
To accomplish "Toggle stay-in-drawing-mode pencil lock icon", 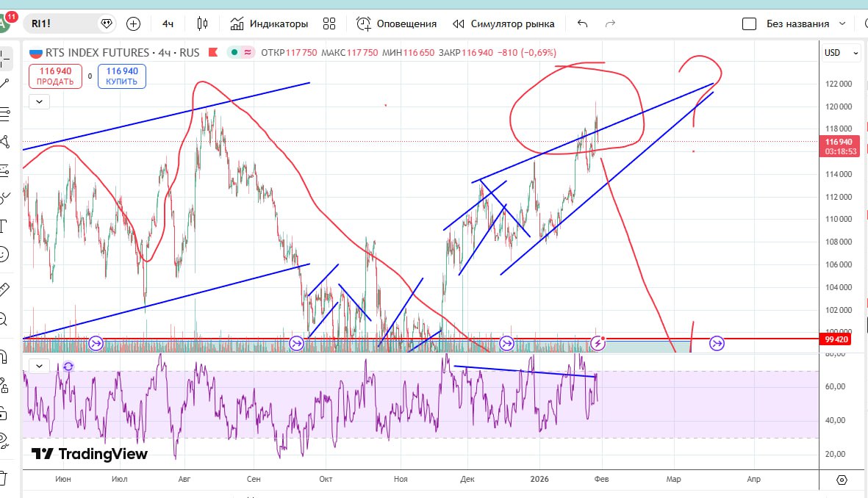I will pos(4,385).
